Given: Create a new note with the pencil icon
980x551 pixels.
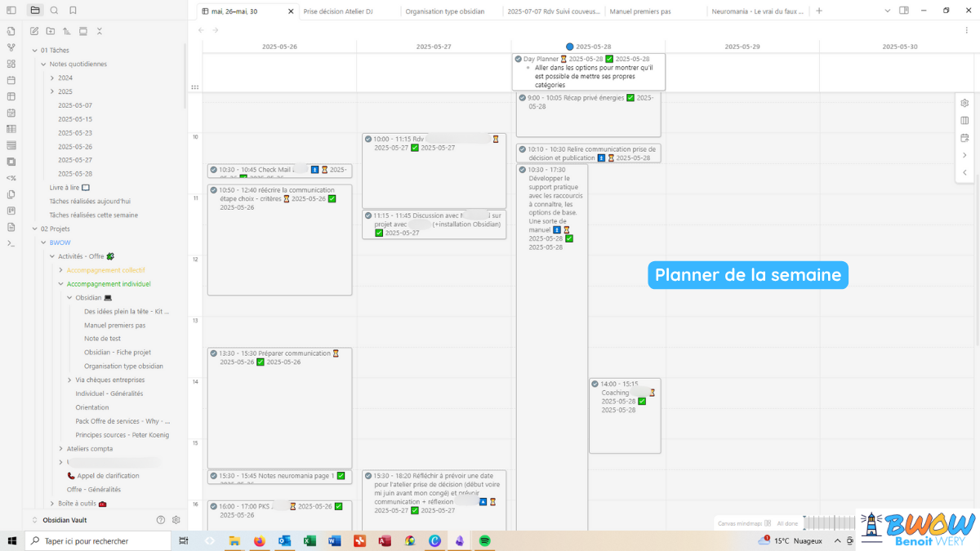Looking at the screenshot, I should [x=34, y=31].
